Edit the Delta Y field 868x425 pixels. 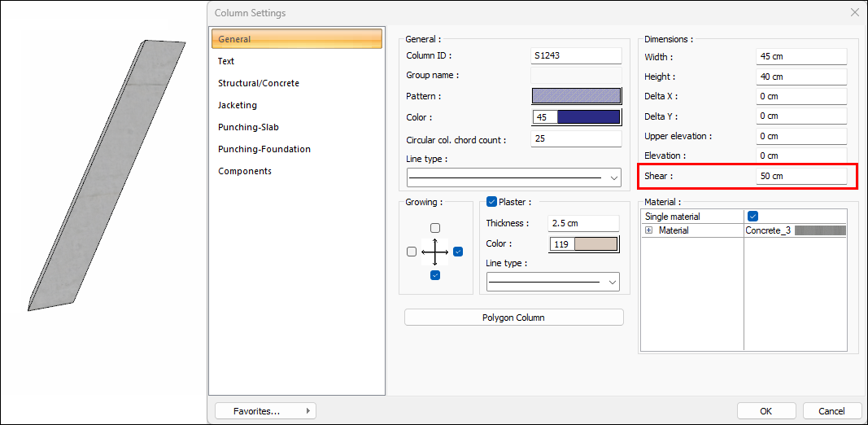pyautogui.click(x=801, y=116)
